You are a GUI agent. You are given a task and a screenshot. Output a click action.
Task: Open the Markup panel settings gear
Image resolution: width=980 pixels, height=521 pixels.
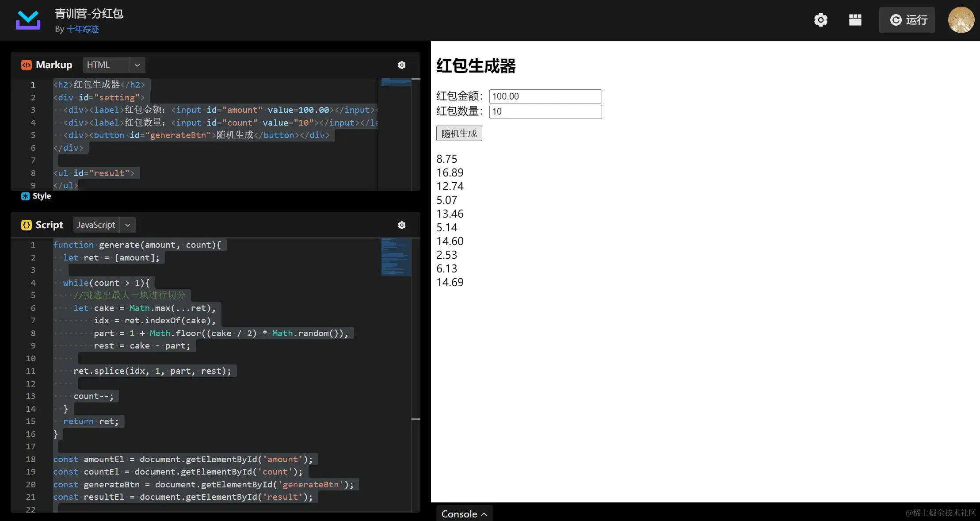coord(401,65)
